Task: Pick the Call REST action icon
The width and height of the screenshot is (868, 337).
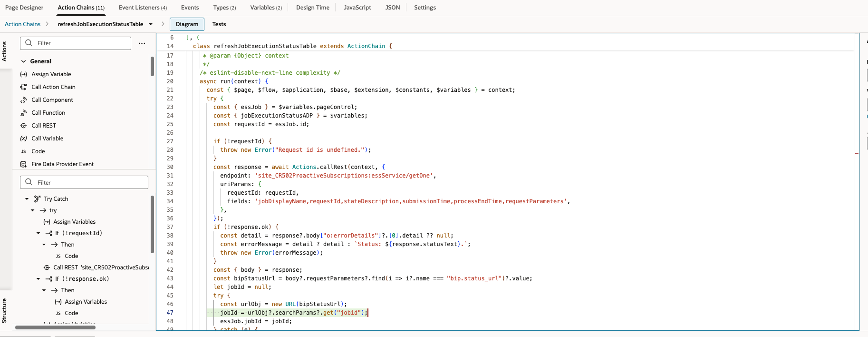Action: (x=23, y=126)
